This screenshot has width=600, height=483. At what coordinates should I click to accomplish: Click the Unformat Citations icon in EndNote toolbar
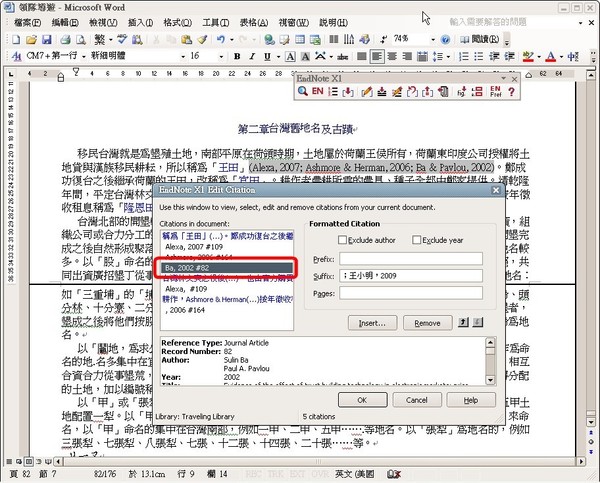tap(412, 91)
